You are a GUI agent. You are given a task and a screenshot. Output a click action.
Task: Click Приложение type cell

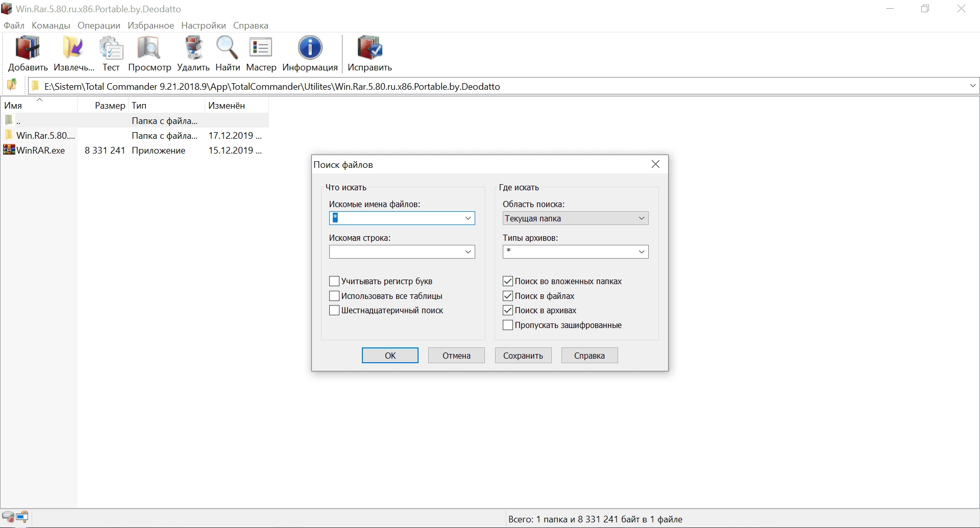(x=158, y=150)
